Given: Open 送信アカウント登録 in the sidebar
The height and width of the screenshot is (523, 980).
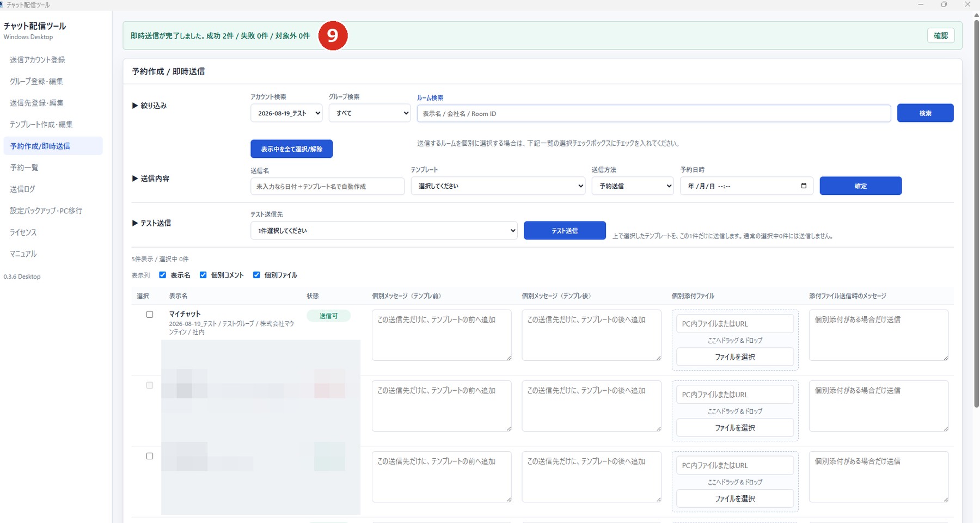Looking at the screenshot, I should coord(38,60).
